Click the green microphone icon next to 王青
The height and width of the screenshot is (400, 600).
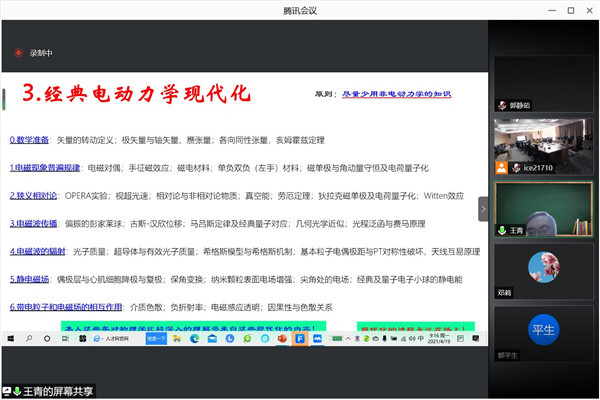coord(502,229)
